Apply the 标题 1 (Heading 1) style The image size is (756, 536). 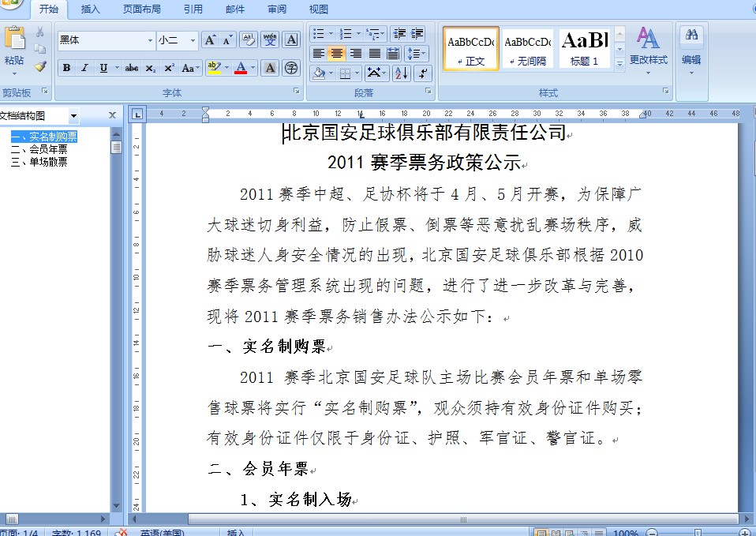coord(584,49)
